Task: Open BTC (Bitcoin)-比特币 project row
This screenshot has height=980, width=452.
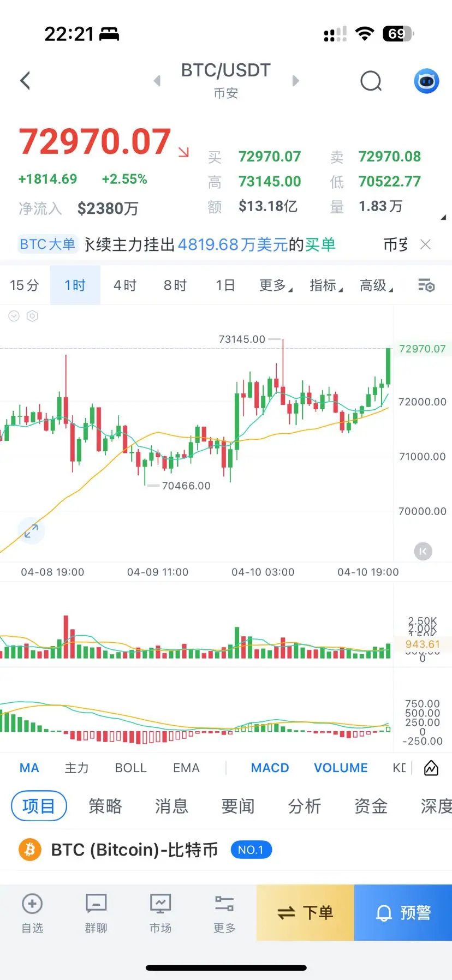Action: click(226, 850)
